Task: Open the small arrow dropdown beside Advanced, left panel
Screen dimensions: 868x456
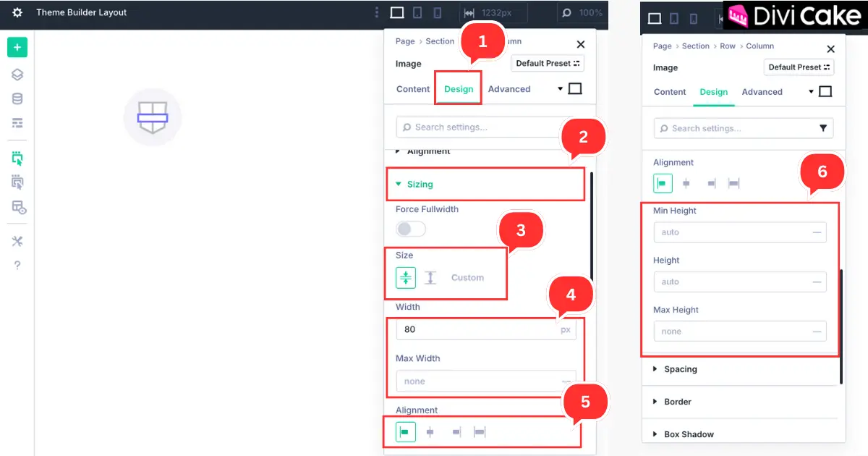Action: [x=559, y=89]
